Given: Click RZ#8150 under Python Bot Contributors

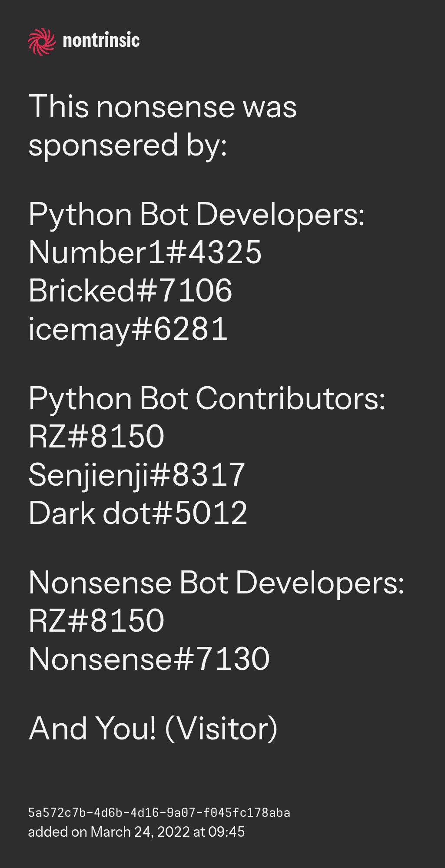Looking at the screenshot, I should tap(96, 437).
